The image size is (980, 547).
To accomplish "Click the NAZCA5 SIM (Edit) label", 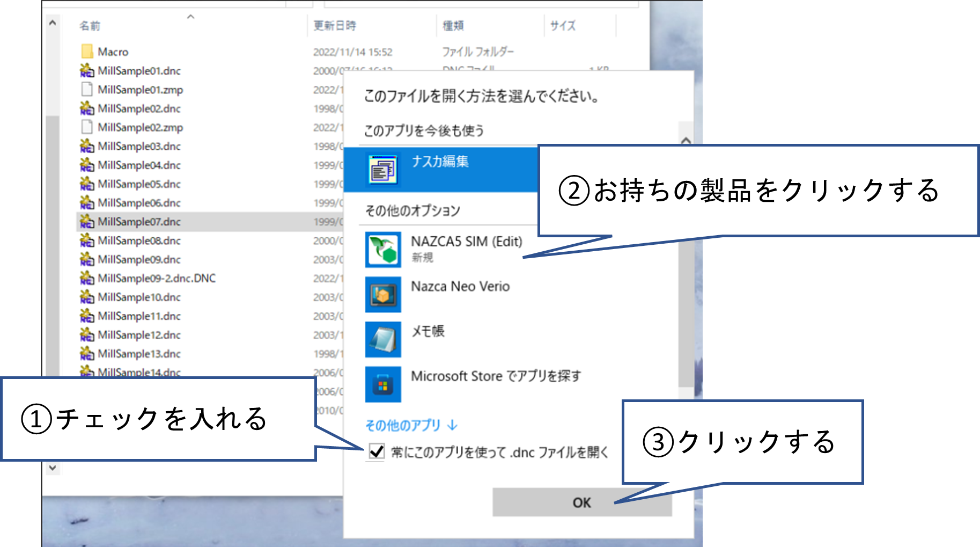I will coord(467,242).
